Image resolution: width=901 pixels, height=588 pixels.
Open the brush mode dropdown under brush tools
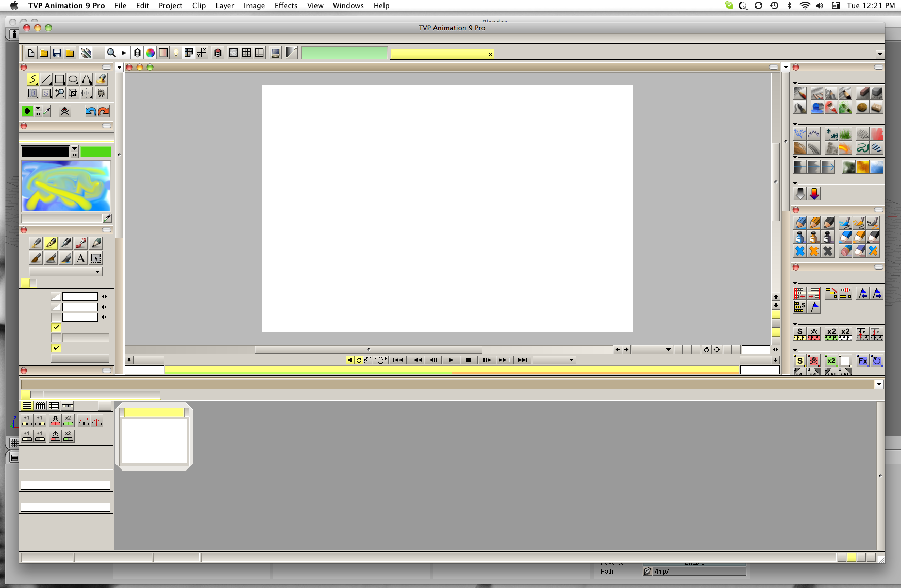click(65, 272)
